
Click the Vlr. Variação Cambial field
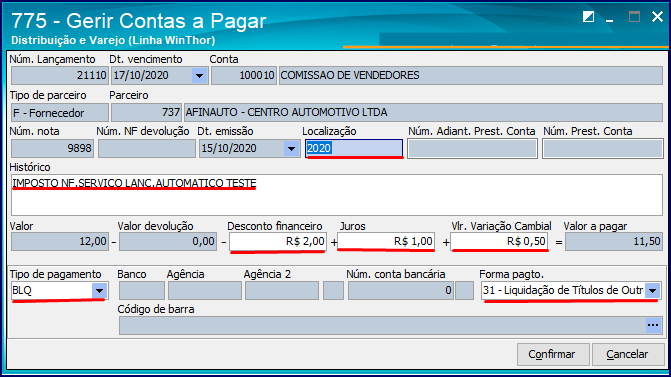pyautogui.click(x=499, y=241)
